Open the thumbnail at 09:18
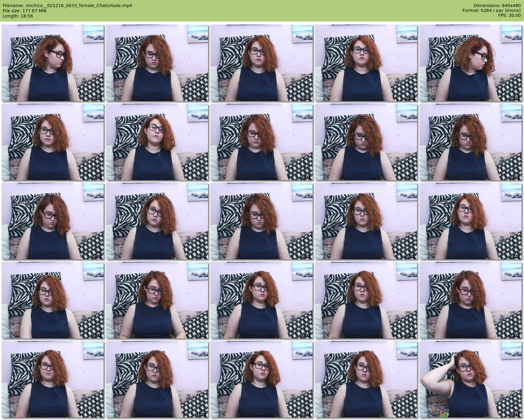This screenshot has width=524, height=420. tap(262, 221)
